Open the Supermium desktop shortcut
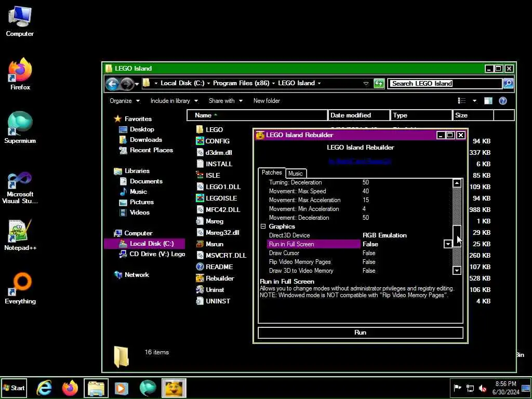This screenshot has width=532, height=399. [20, 127]
